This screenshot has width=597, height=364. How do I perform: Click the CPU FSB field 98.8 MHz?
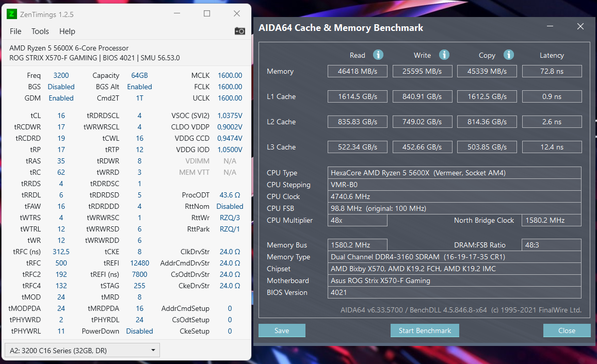coord(454,208)
